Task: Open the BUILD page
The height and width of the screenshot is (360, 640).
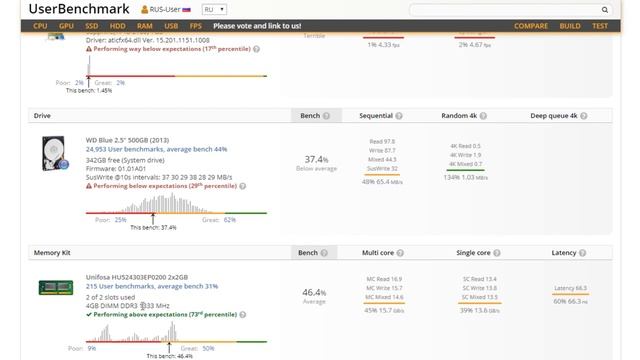Action: pyautogui.click(x=570, y=26)
